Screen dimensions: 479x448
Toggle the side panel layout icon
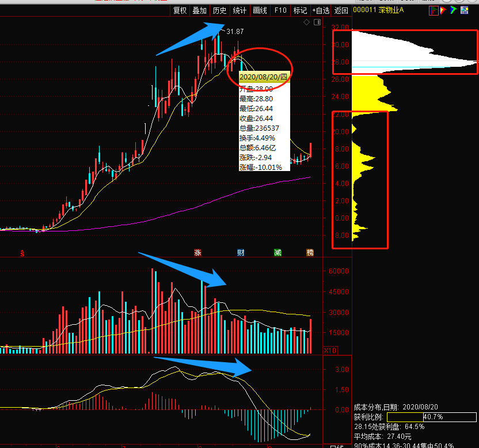pos(317,22)
